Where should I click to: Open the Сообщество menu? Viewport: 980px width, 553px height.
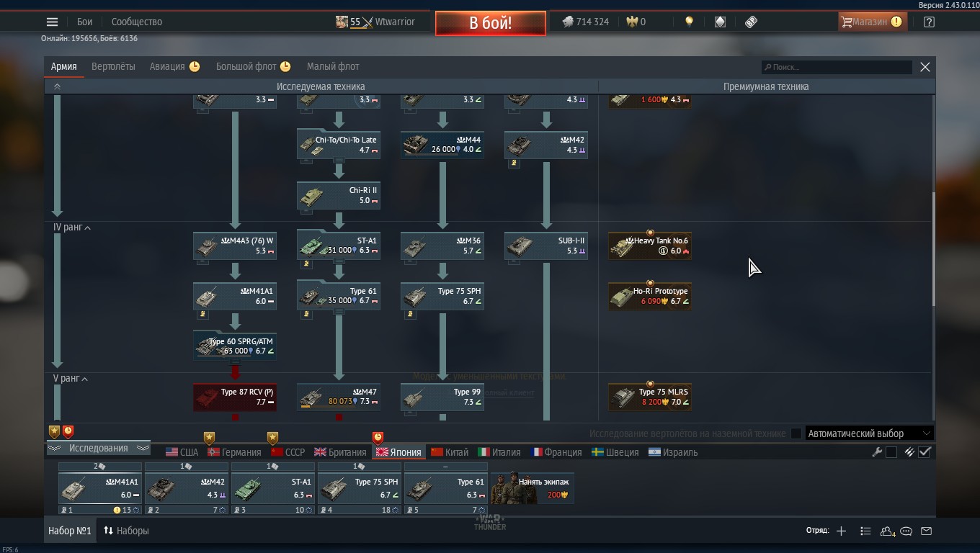coord(137,22)
